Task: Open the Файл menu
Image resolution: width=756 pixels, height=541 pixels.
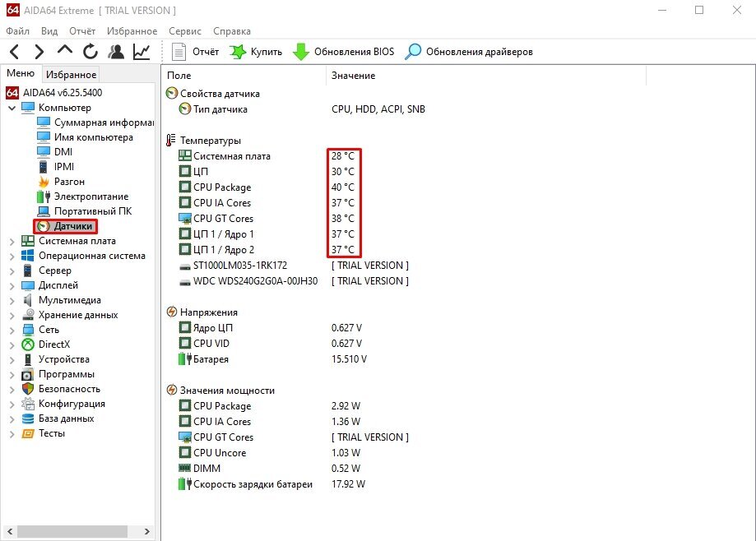Action: (x=17, y=30)
